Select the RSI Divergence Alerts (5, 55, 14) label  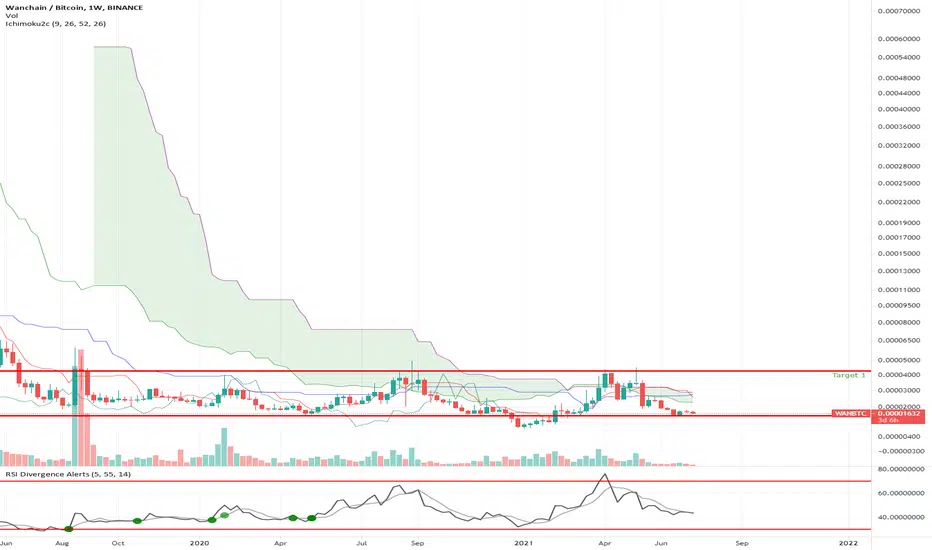click(68, 474)
